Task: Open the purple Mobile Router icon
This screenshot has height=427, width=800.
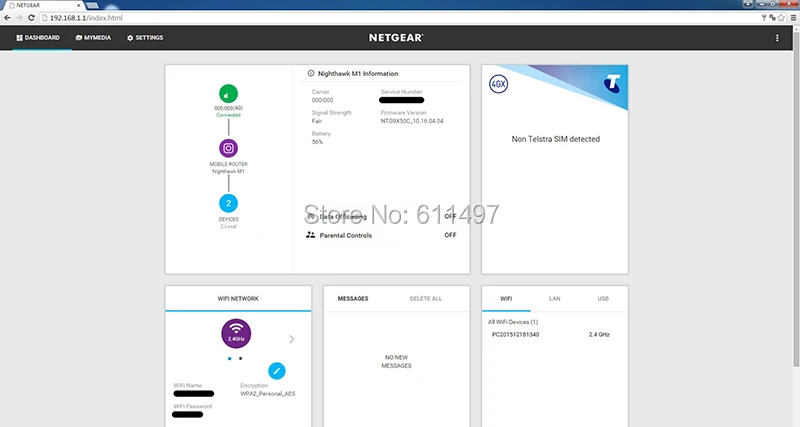Action: pyautogui.click(x=228, y=148)
